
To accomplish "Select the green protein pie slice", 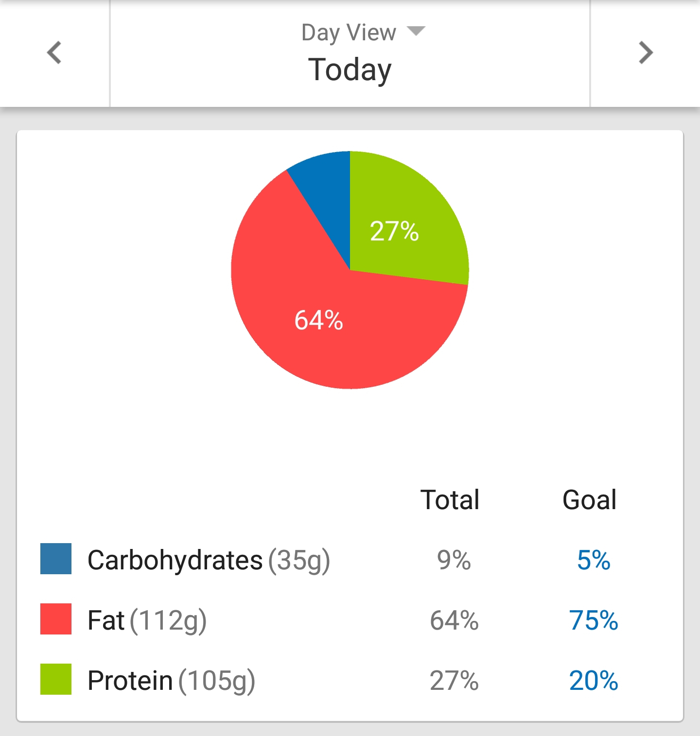I will [399, 223].
